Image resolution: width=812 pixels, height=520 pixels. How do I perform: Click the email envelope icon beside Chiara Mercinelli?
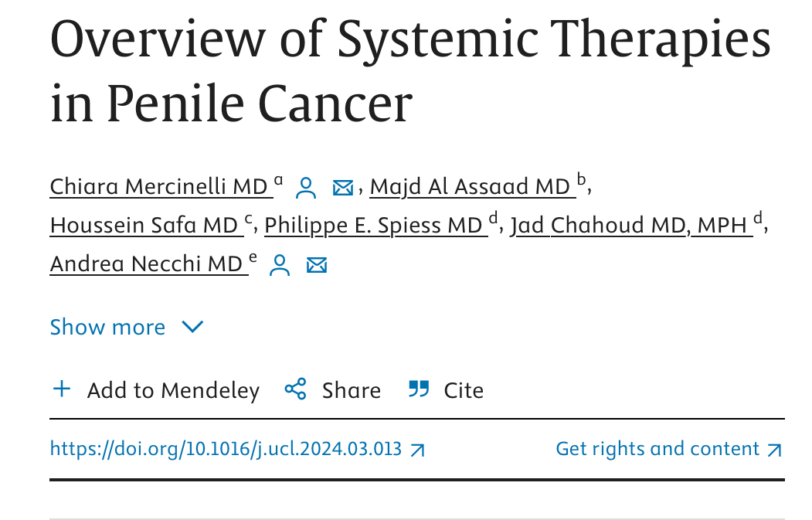click(x=342, y=188)
